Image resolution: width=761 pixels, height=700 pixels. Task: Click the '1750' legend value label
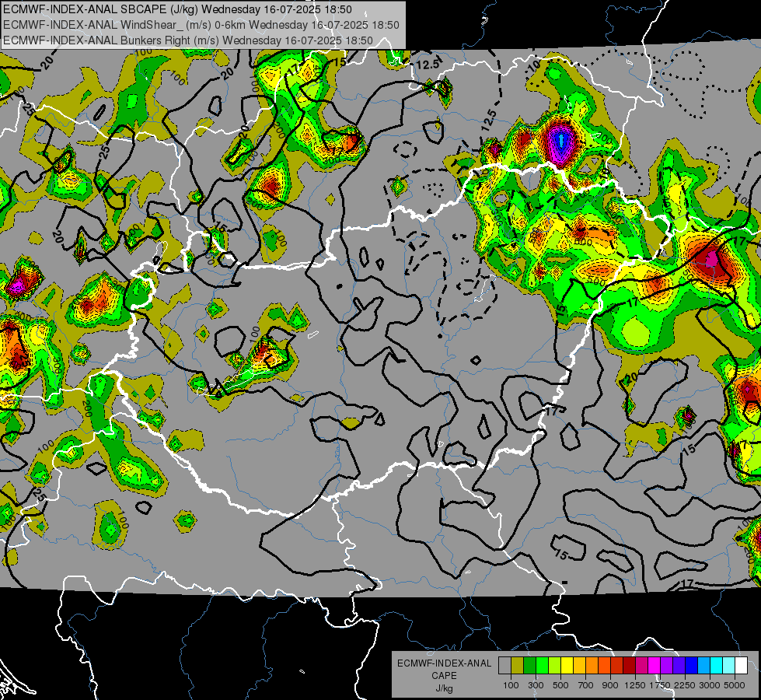pos(660,685)
